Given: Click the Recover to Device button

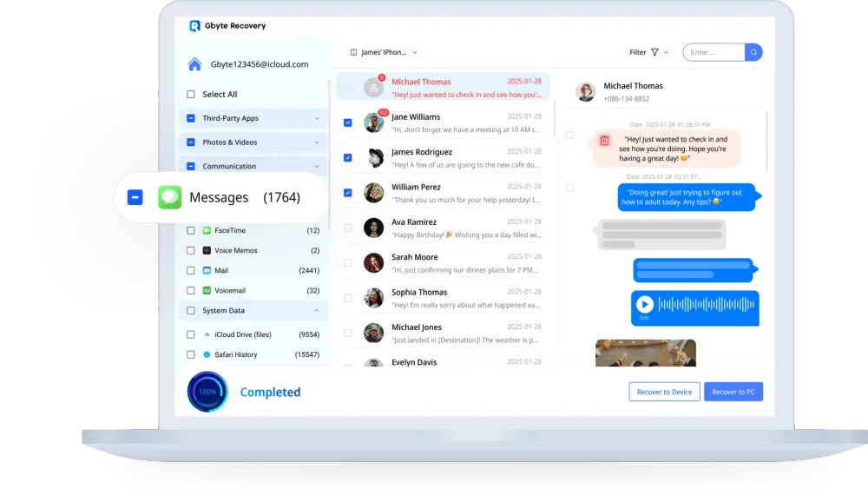Looking at the screenshot, I should pyautogui.click(x=664, y=392).
